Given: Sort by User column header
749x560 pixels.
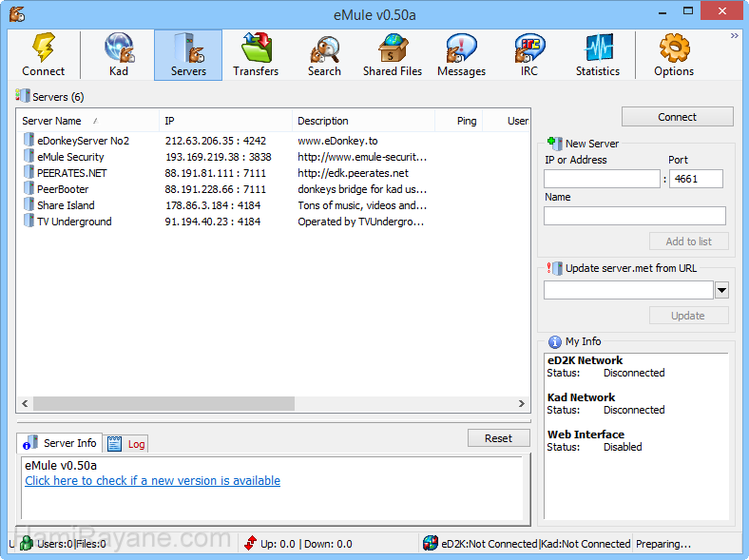Looking at the screenshot, I should coord(507,121).
